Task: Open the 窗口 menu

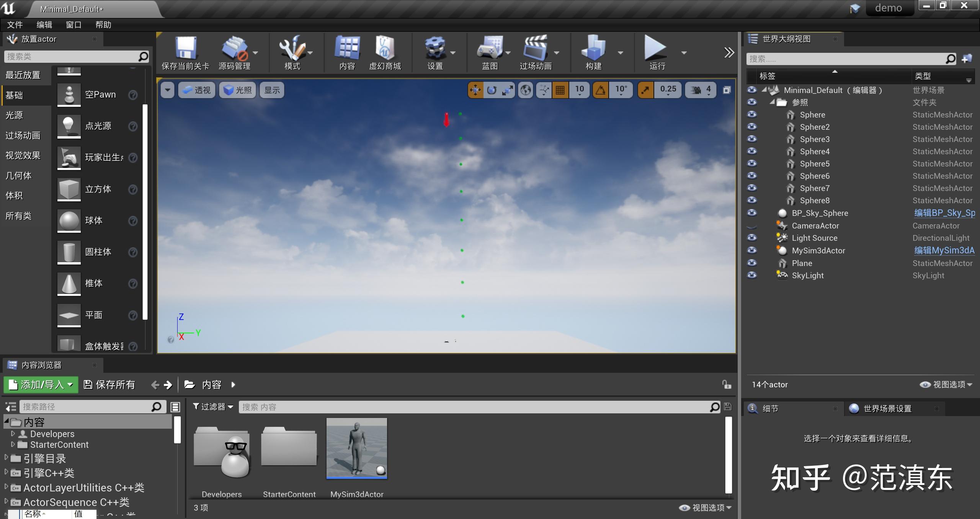Action: pyautogui.click(x=73, y=24)
